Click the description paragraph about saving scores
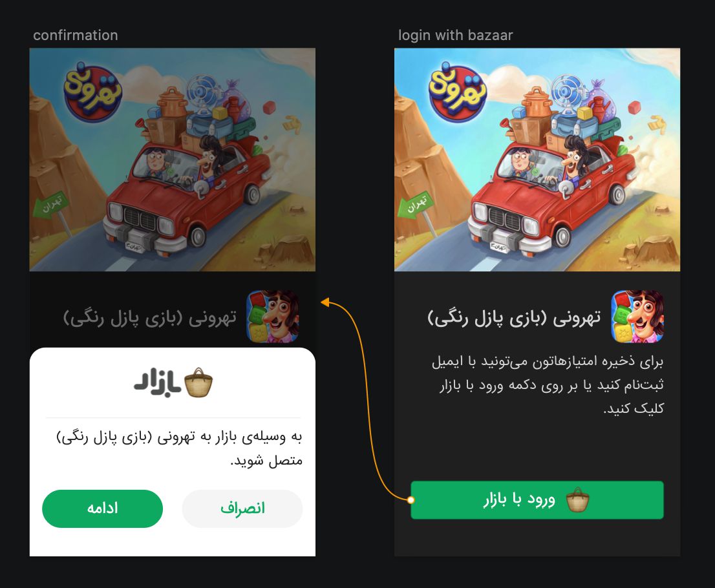This screenshot has width=715, height=588. coord(547,385)
